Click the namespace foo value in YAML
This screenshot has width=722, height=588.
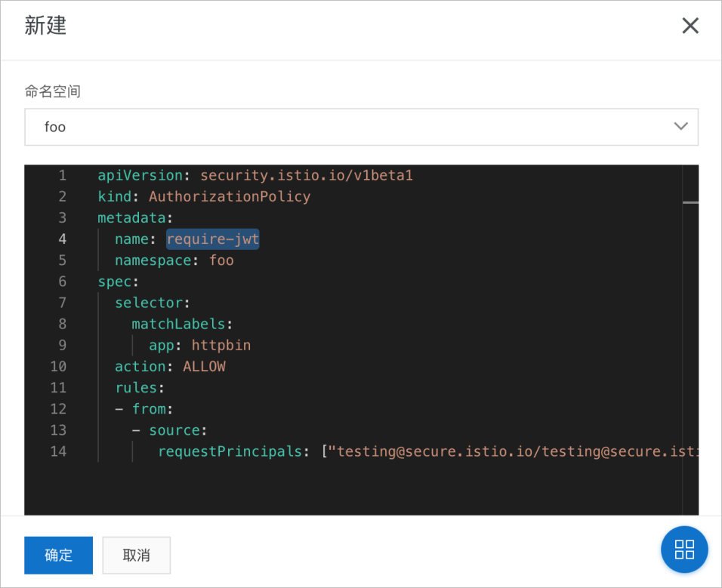221,260
